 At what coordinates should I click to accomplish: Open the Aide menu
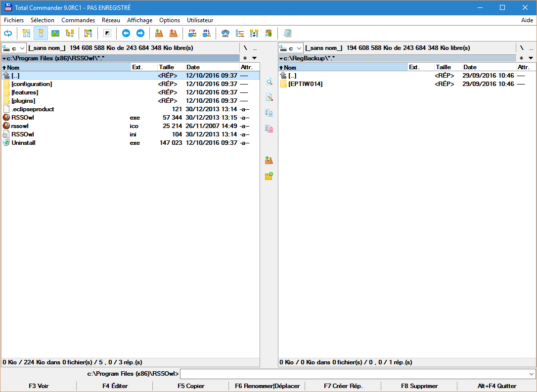527,20
